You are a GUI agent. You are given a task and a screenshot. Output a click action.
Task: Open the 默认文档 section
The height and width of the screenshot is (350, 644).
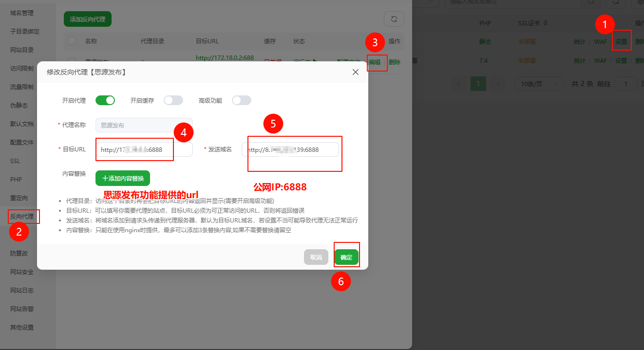coord(22,124)
